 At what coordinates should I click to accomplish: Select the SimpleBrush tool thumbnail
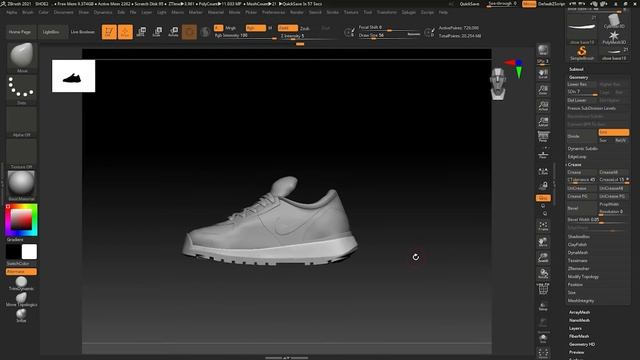point(582,53)
